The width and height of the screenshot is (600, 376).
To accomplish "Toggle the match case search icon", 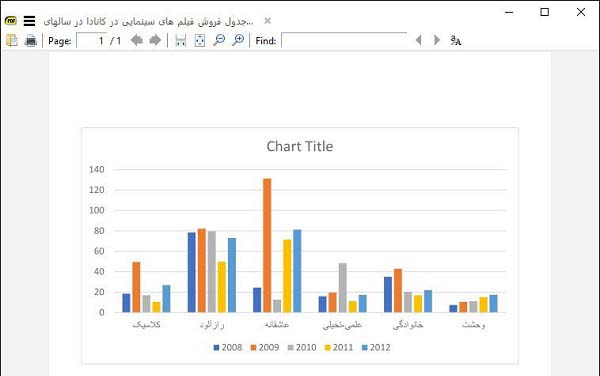I will tap(455, 40).
